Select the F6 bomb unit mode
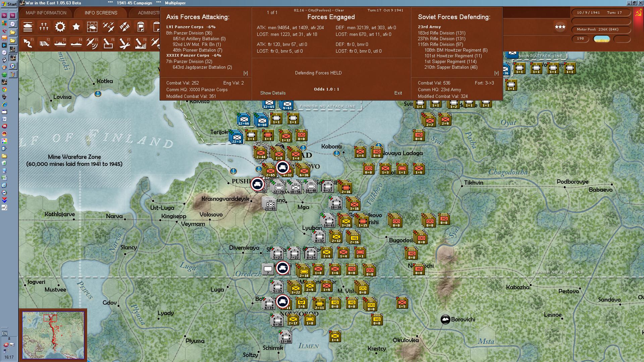The height and width of the screenshot is (362, 644). point(108,43)
